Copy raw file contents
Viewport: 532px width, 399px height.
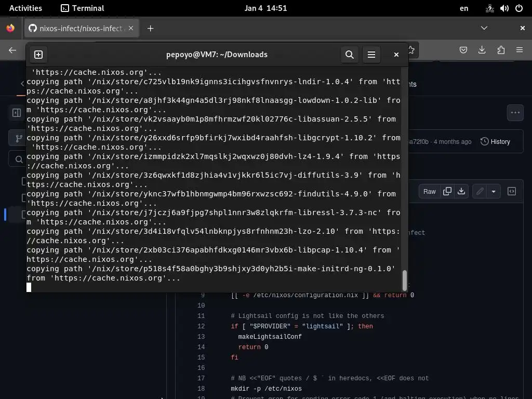(x=447, y=192)
